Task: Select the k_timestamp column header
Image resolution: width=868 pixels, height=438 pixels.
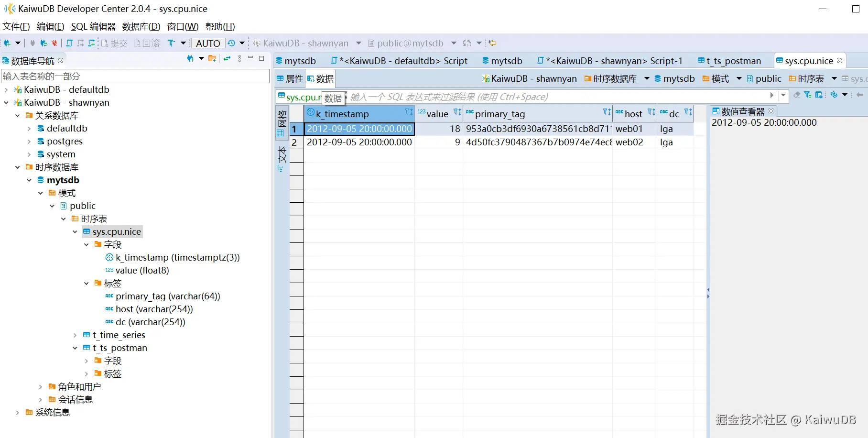Action: click(359, 114)
